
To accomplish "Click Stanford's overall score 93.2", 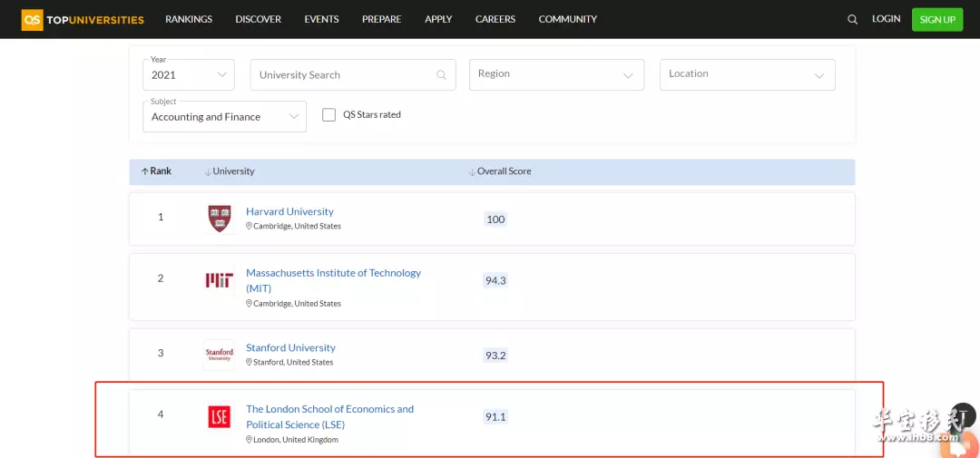I will pyautogui.click(x=495, y=356).
